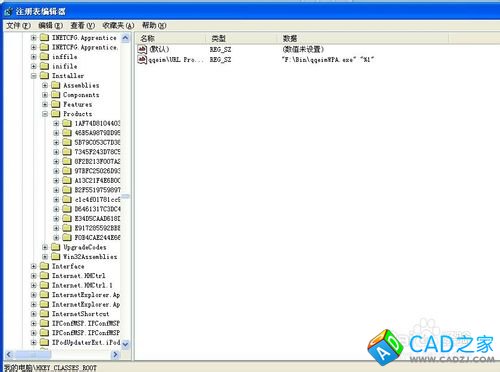Click the folder icon beside inifile
This screenshot has width=500, height=372.
tap(44, 66)
